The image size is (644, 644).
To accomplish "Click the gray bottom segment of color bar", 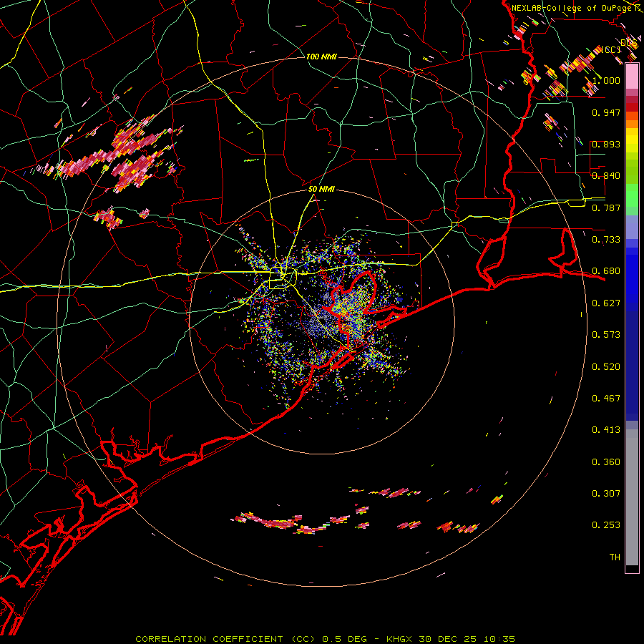I will point(632,501).
